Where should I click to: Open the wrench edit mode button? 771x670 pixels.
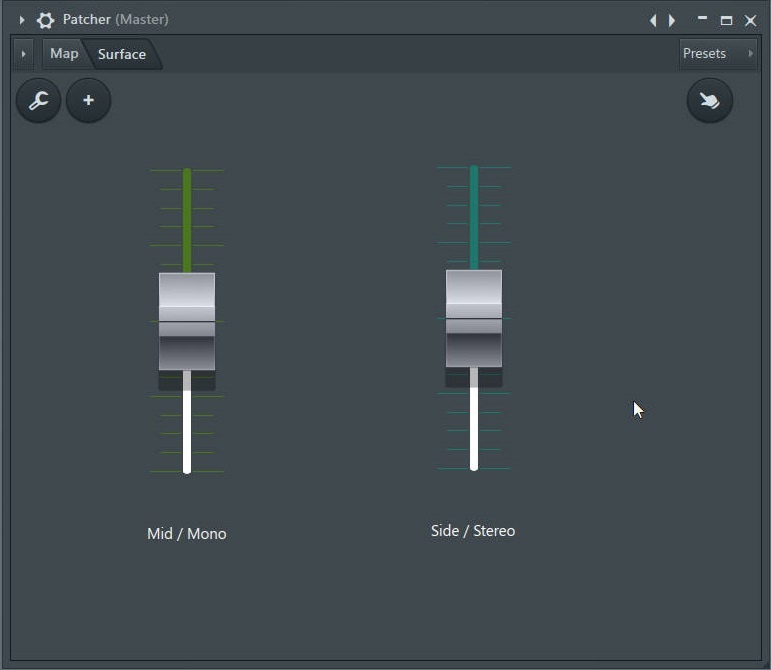point(38,100)
